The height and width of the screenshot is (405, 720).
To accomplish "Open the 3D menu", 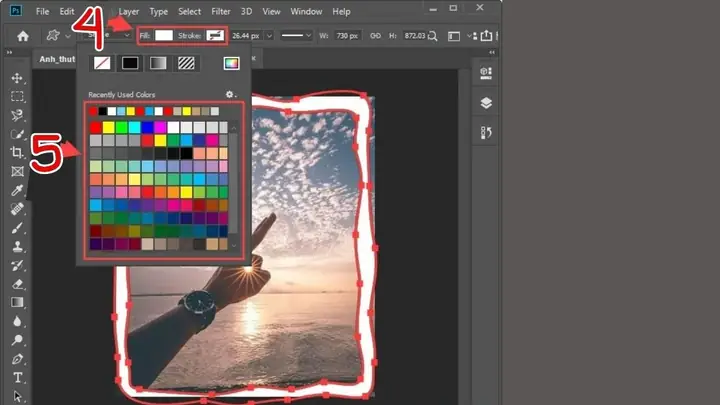I will pyautogui.click(x=246, y=11).
